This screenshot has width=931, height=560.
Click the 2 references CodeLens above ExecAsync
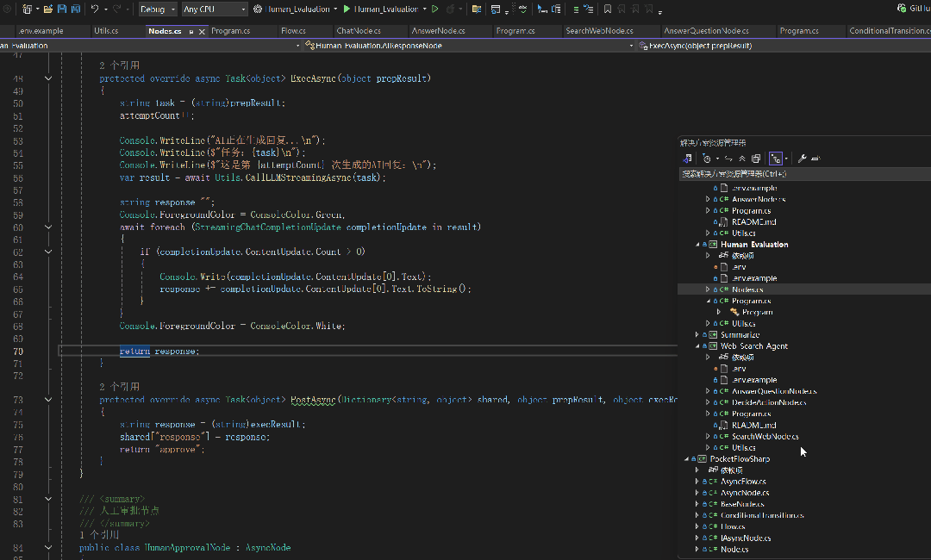pos(119,65)
